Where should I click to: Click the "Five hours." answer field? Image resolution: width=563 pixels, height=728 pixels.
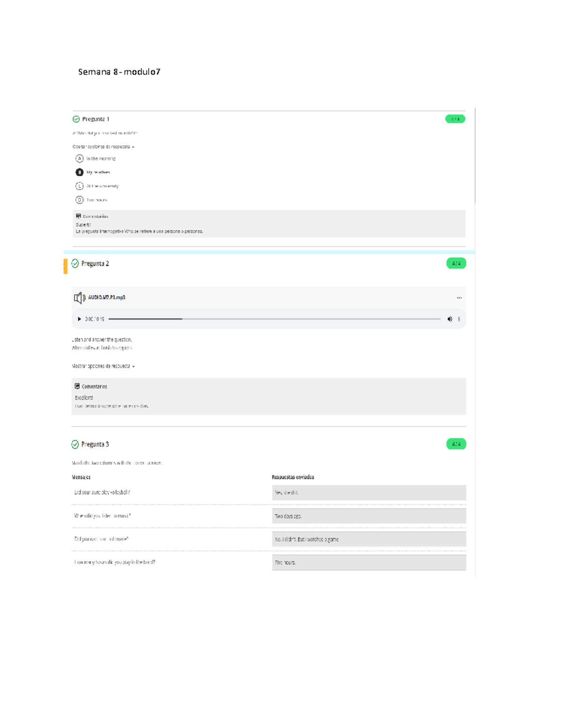[369, 563]
